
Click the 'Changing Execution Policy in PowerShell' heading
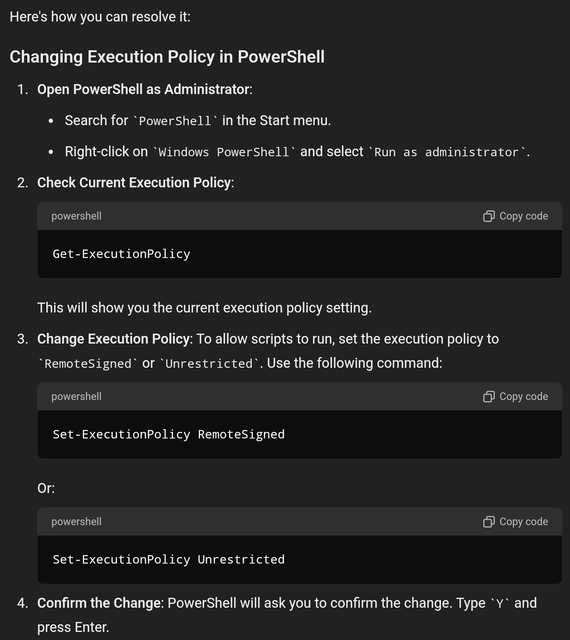(167, 57)
